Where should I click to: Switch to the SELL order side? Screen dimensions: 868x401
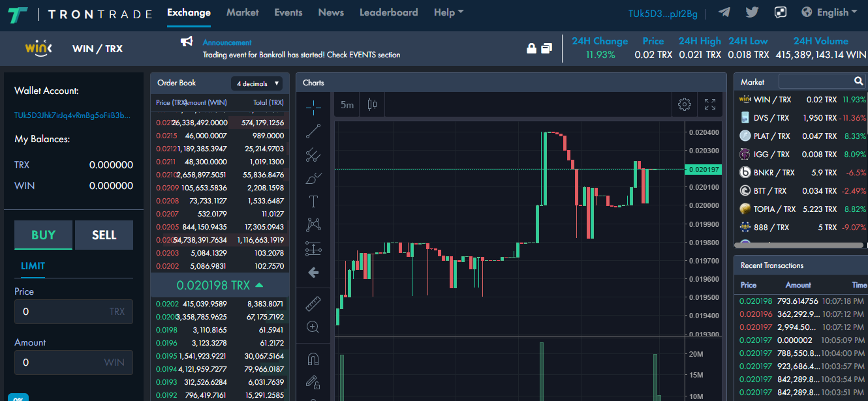[104, 235]
